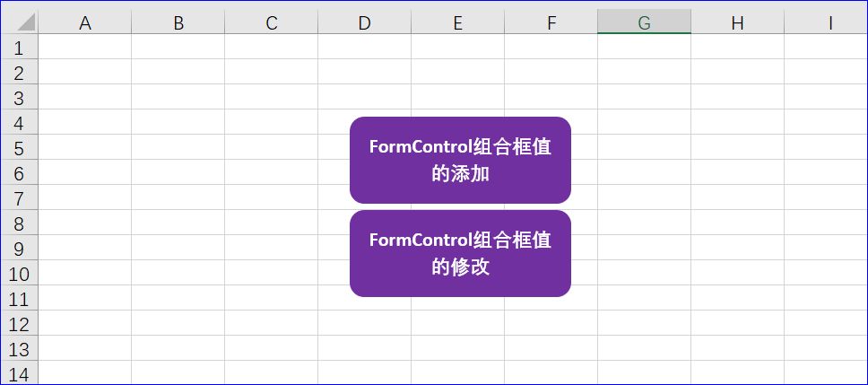This screenshot has height=385, width=868.
Task: Select row 5 header
Action: click(x=19, y=148)
